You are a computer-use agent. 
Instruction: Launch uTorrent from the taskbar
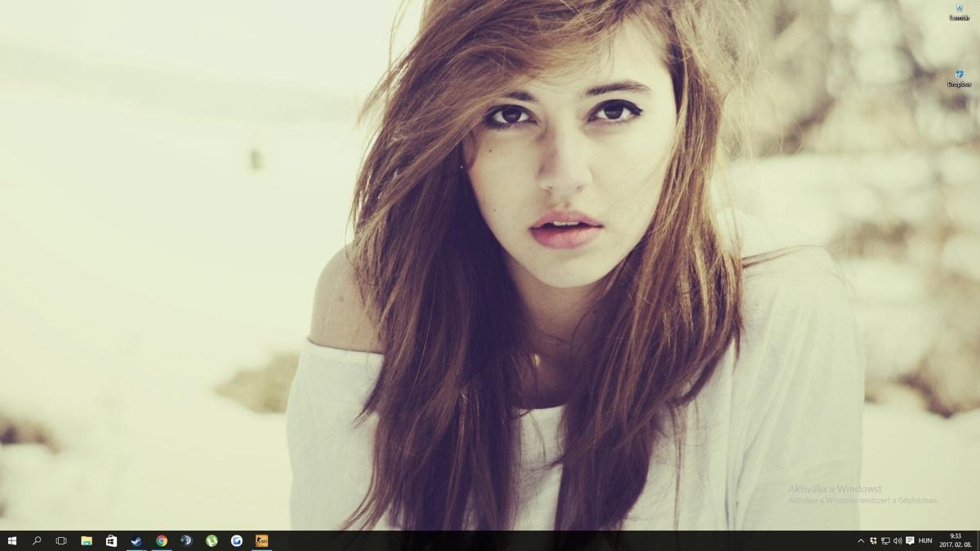pos(212,540)
